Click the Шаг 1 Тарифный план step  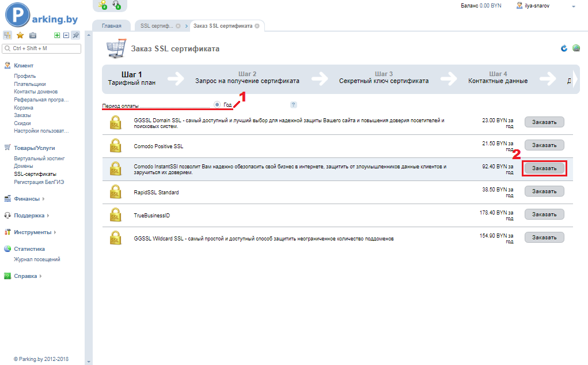point(132,78)
